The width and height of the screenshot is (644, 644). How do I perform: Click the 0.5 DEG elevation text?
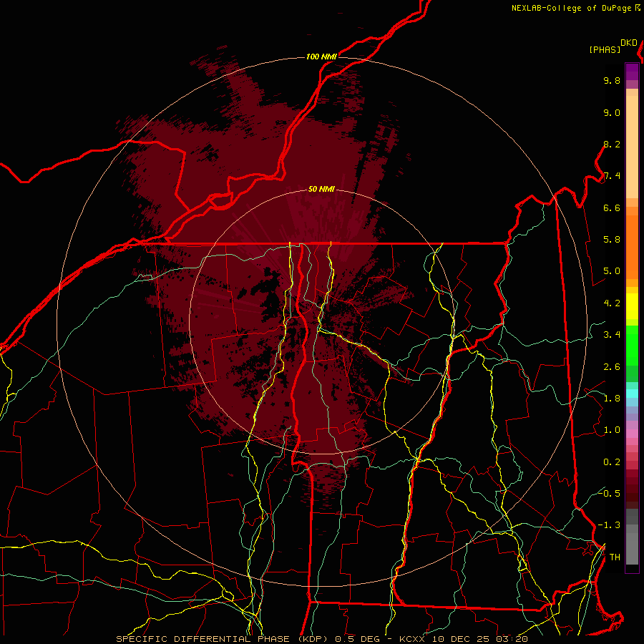(x=357, y=639)
